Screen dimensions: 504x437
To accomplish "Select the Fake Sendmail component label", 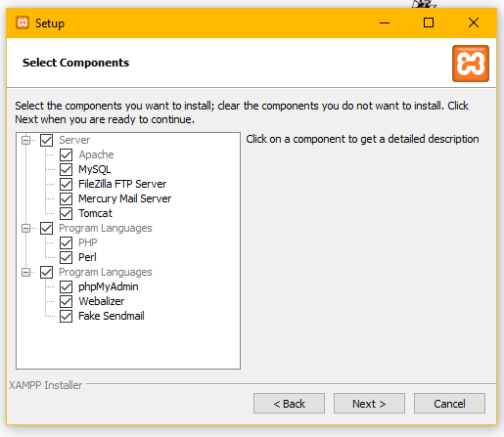I will (x=112, y=316).
